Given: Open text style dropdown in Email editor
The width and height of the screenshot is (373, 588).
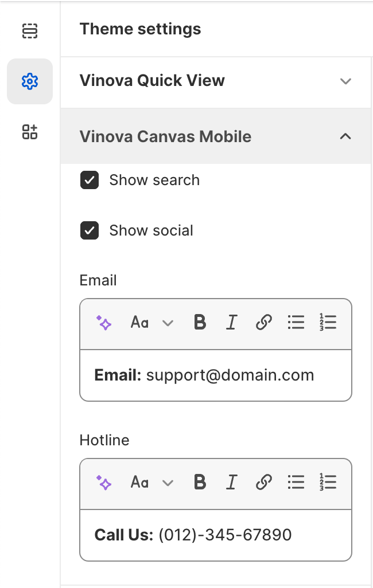Looking at the screenshot, I should pyautogui.click(x=151, y=323).
